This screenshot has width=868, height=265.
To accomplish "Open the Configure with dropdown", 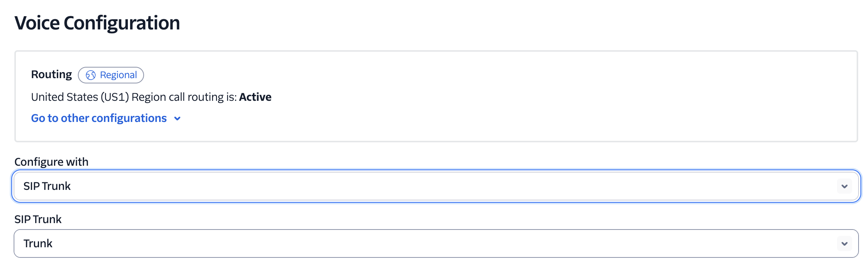I will [436, 186].
